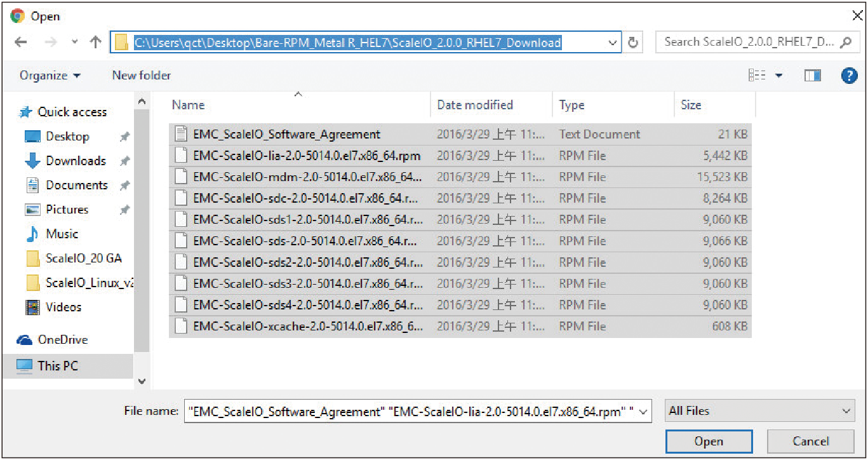The width and height of the screenshot is (868, 460).
Task: Click the file icon of the xcache rpm
Action: tap(182, 327)
